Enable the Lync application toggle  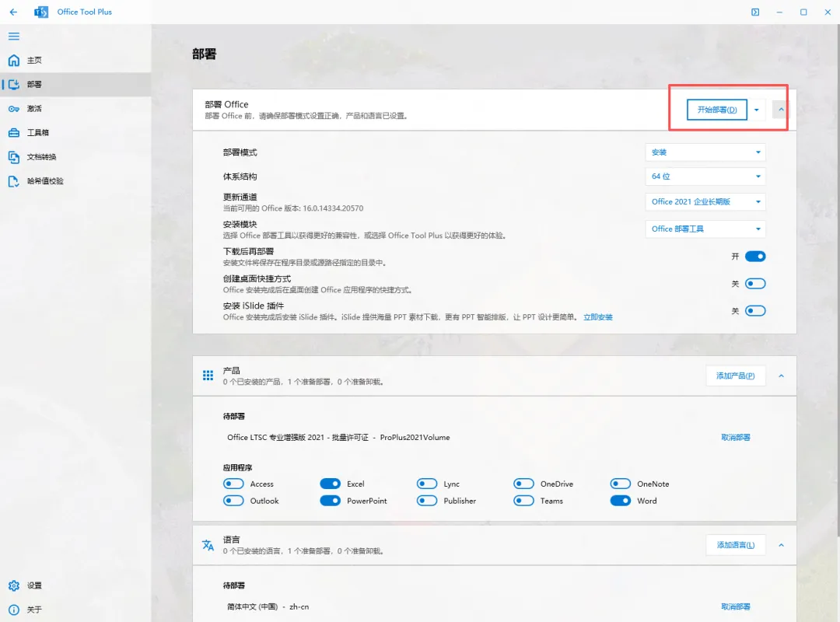click(427, 484)
